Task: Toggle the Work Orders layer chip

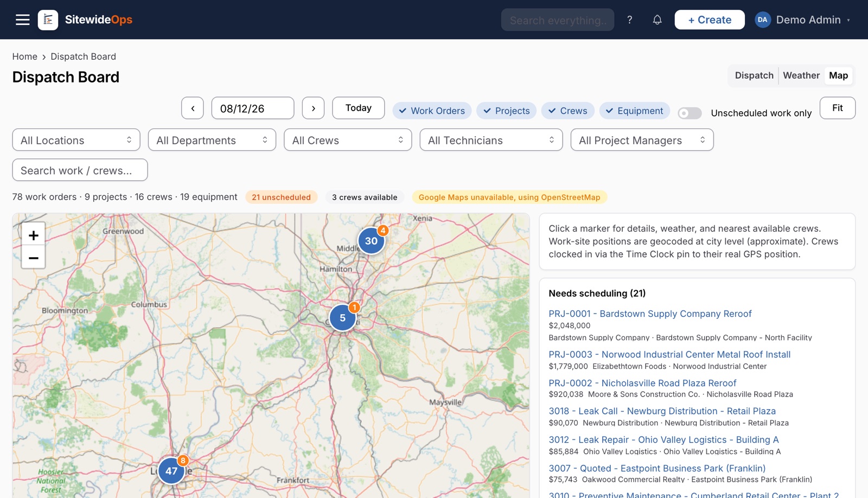Action: click(x=432, y=111)
